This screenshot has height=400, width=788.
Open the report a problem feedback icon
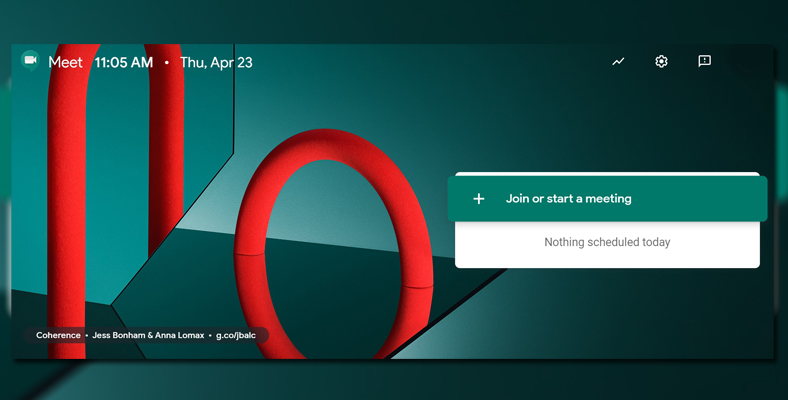pyautogui.click(x=705, y=61)
